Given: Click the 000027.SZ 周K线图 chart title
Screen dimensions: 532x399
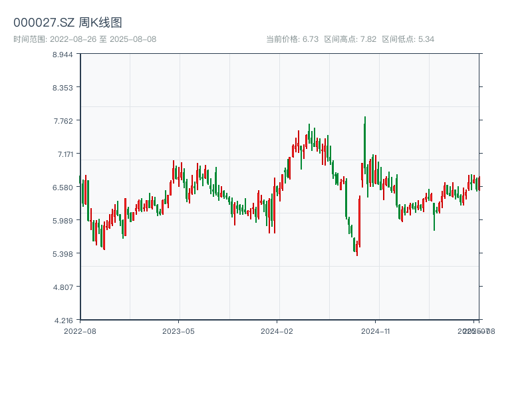Looking at the screenshot, I should point(68,23).
